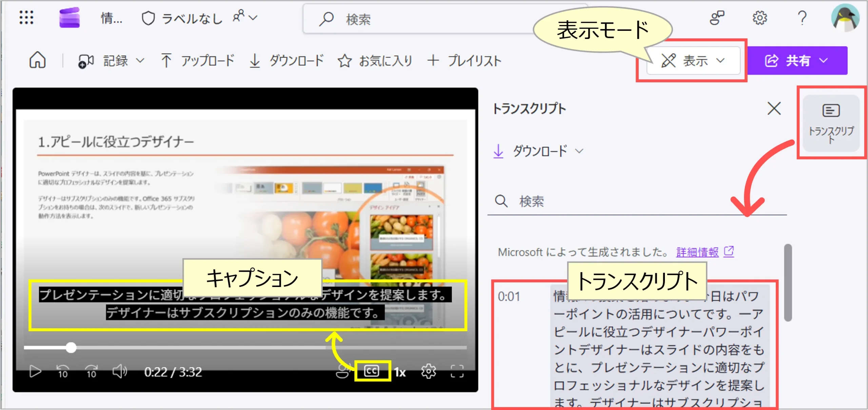Click the video progress slider
This screenshot has width=868, height=410.
click(71, 347)
